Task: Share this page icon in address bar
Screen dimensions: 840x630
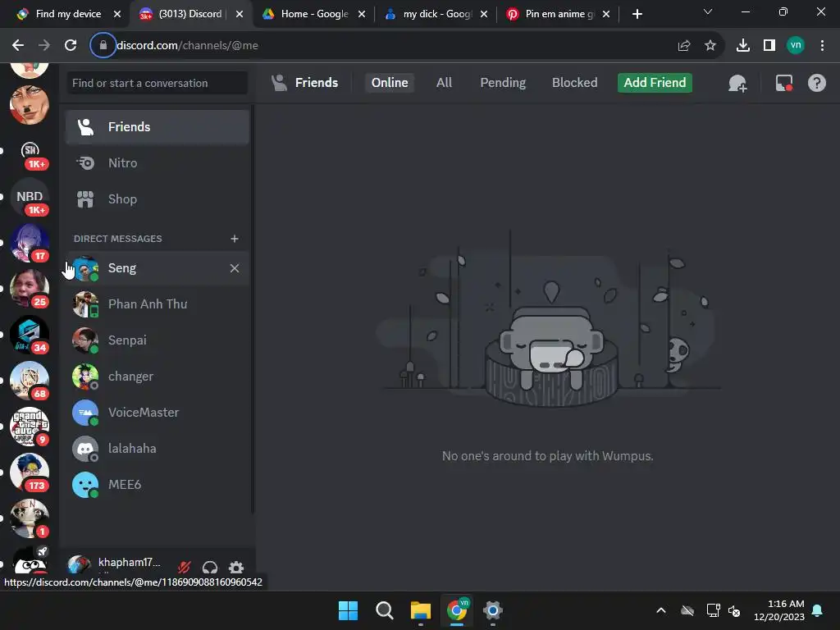Action: pos(684,46)
